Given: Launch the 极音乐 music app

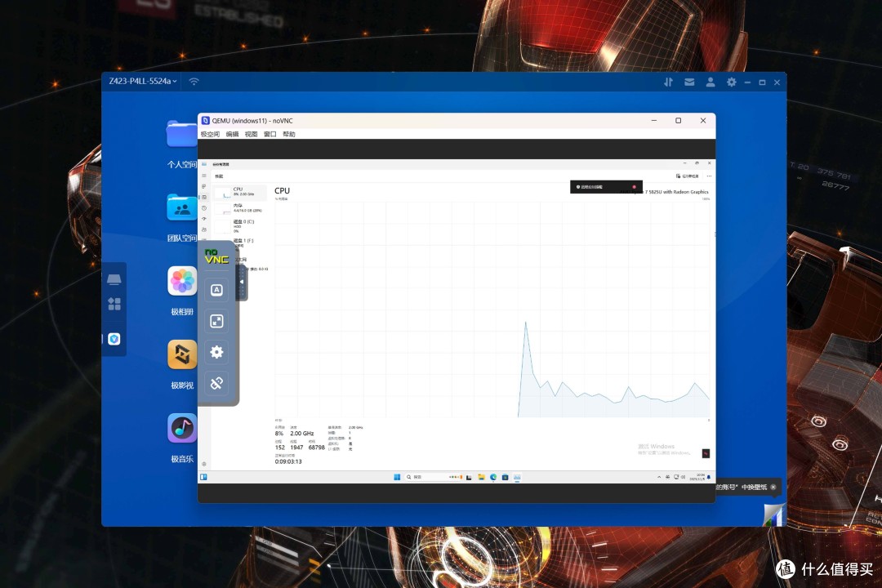Looking at the screenshot, I should point(182,428).
